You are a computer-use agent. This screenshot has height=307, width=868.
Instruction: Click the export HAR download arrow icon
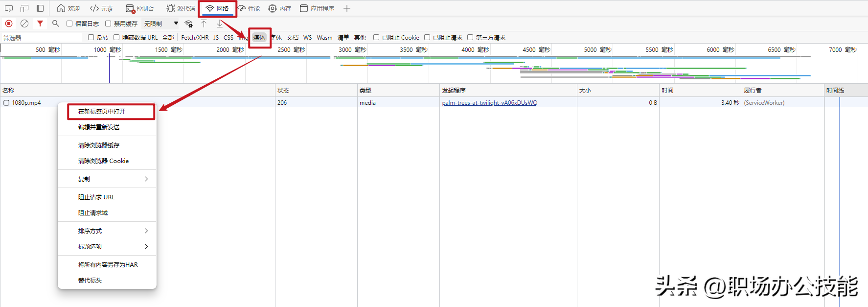click(220, 24)
